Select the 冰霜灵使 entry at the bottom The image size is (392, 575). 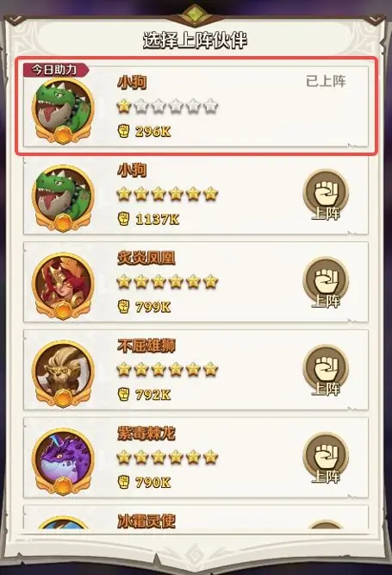[x=196, y=517]
